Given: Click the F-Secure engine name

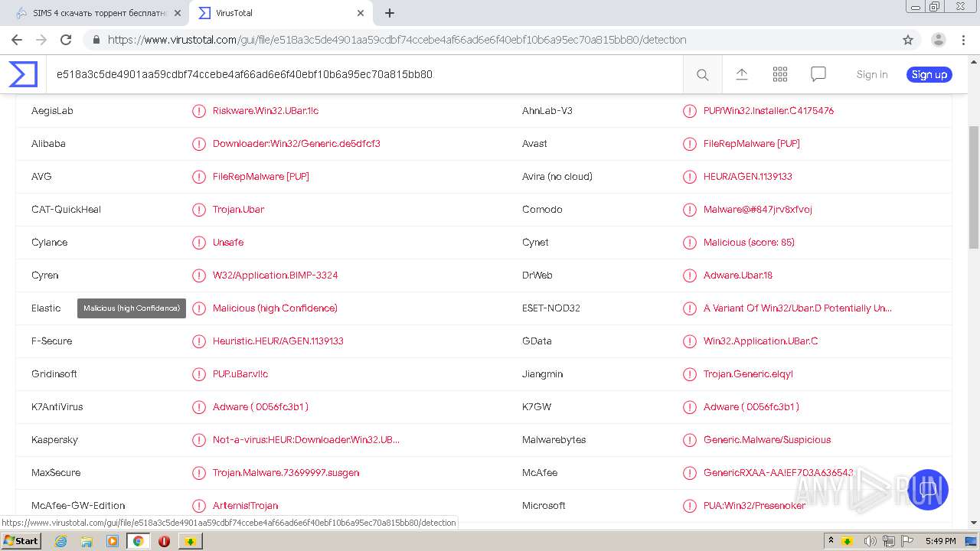Looking at the screenshot, I should [x=52, y=341].
